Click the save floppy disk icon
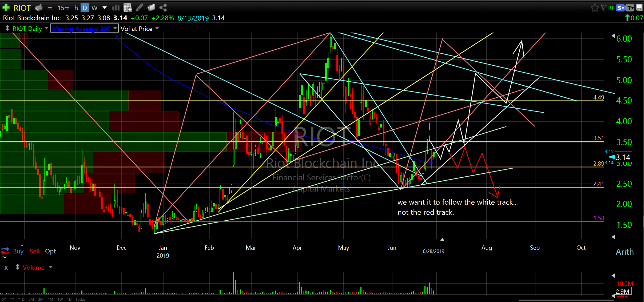The image size is (644, 302). click(639, 8)
